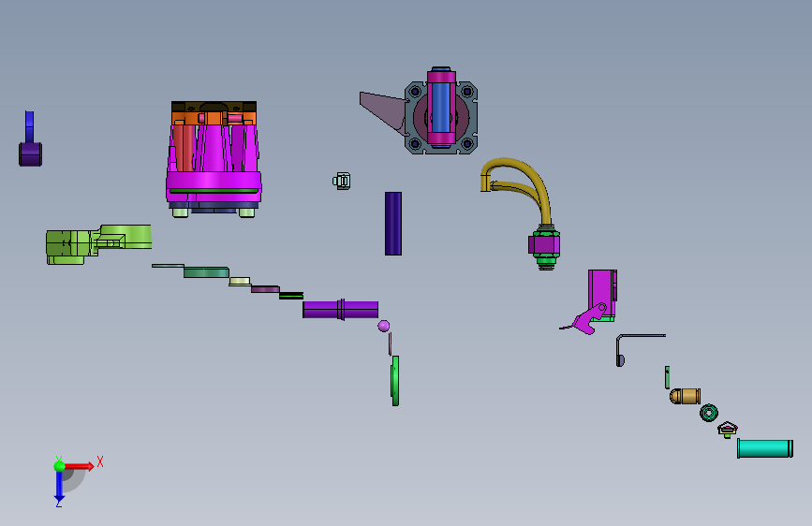Select the green disc seen edge-on

pos(395,381)
